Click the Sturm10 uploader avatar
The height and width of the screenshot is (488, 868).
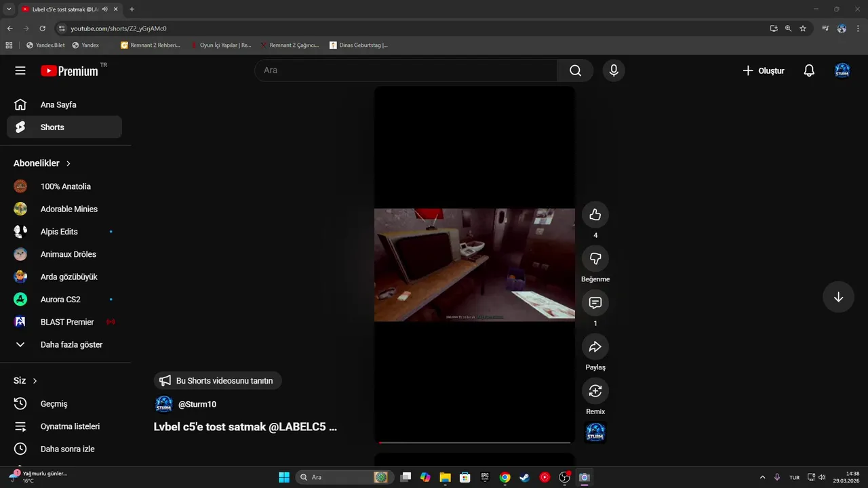(163, 405)
